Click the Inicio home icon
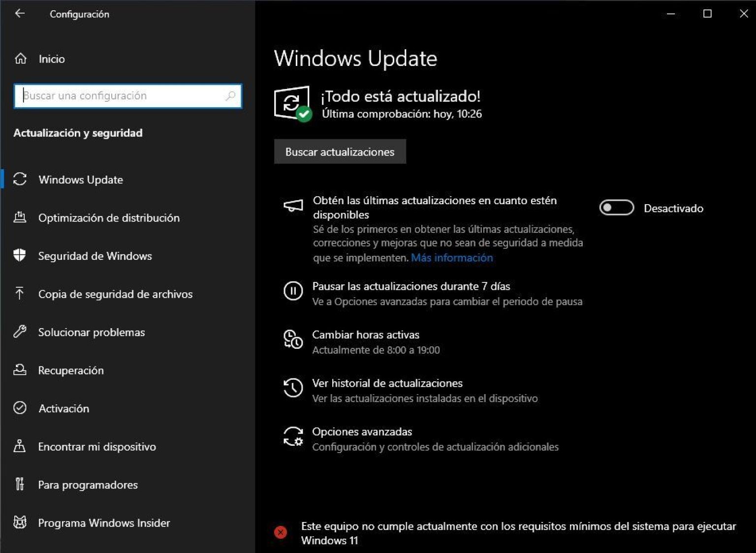The height and width of the screenshot is (553, 756). click(x=20, y=59)
